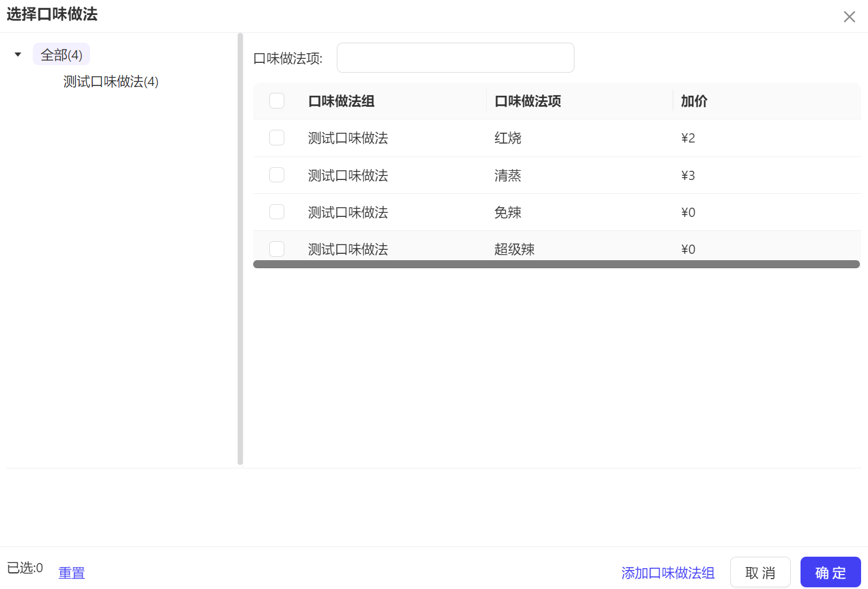Click 测试口味做法 group cell in 红烧 row
Screen dimensions: 868x589
(348, 138)
